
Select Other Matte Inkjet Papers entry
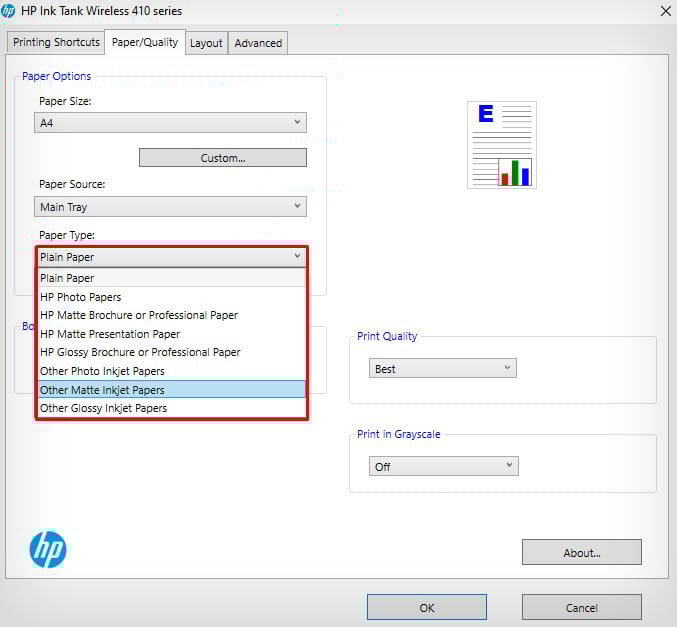pos(171,390)
